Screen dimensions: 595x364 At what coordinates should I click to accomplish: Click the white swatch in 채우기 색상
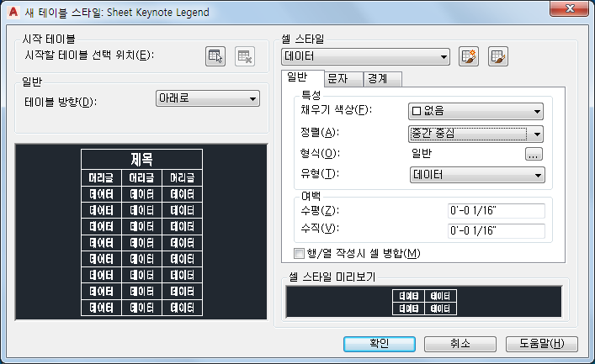pyautogui.click(x=417, y=111)
